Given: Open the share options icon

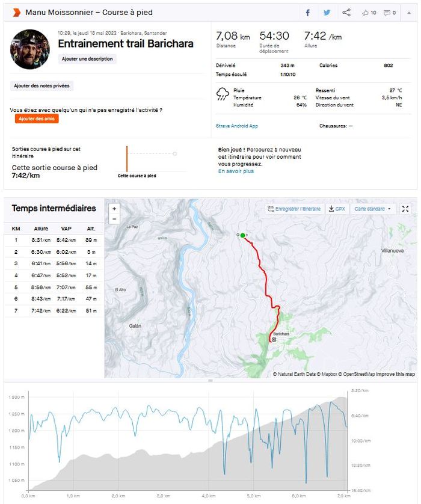Looking at the screenshot, I should [x=346, y=13].
